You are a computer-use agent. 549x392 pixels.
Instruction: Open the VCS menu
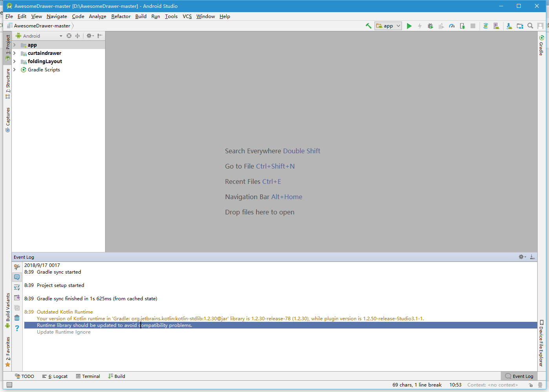(x=187, y=16)
